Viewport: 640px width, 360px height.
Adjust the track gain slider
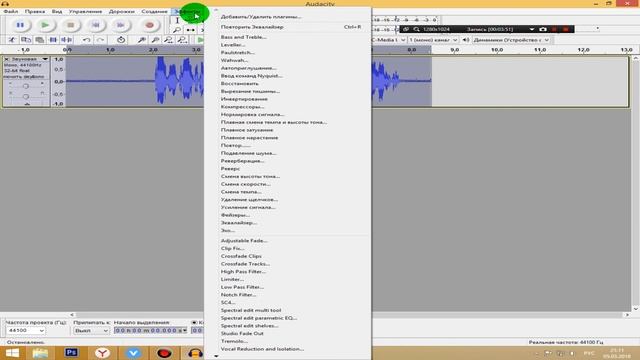tap(26, 86)
